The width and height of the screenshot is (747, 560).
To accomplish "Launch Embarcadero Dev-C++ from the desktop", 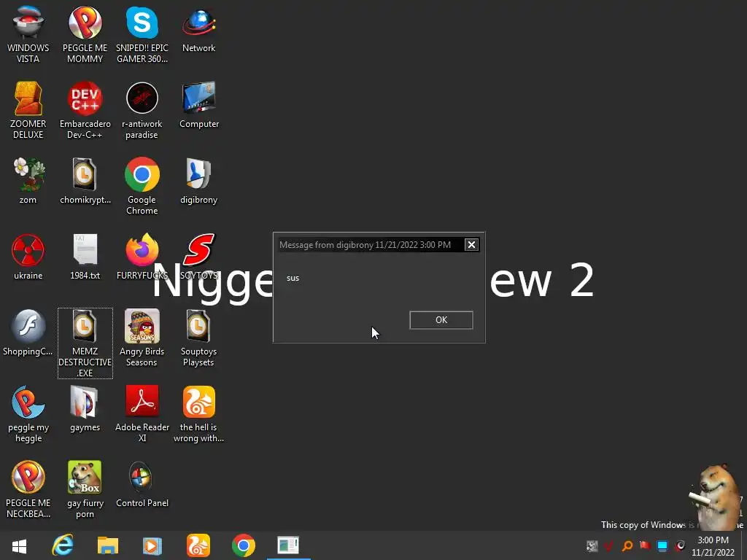I will pos(85,111).
